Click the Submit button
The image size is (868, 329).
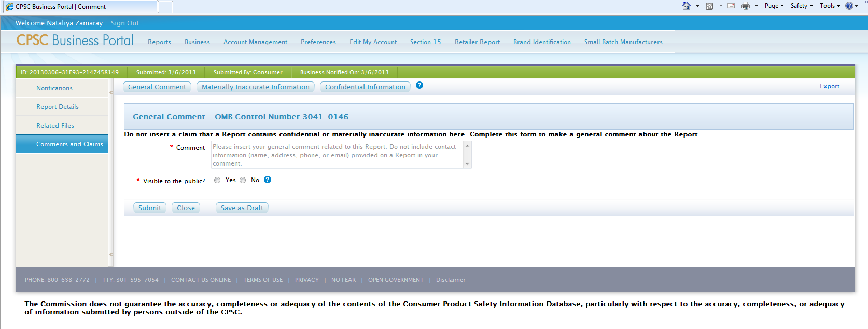[150, 208]
